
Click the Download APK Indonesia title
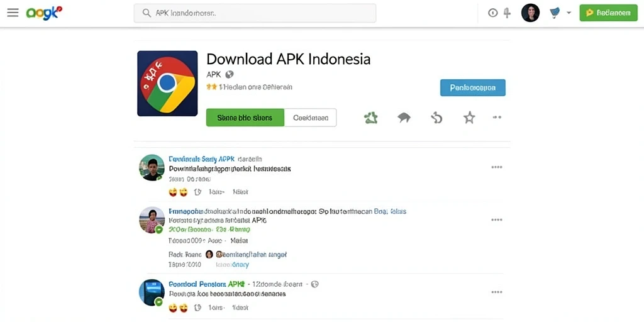(x=288, y=59)
